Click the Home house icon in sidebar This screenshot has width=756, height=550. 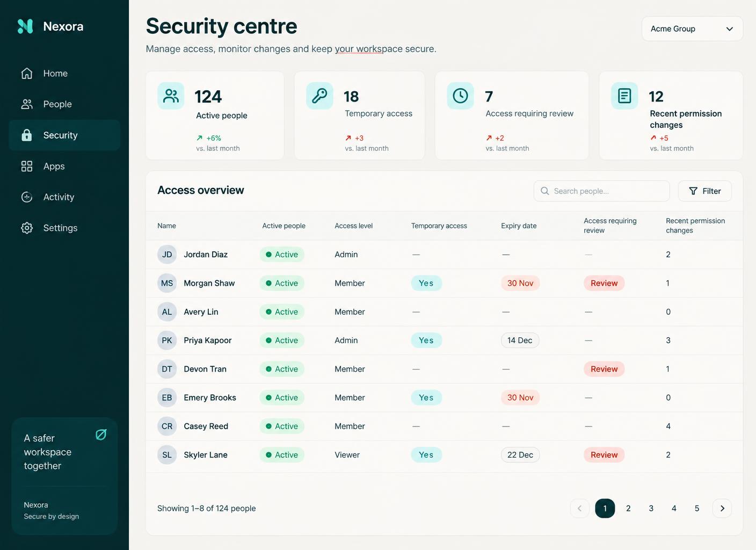tap(27, 74)
